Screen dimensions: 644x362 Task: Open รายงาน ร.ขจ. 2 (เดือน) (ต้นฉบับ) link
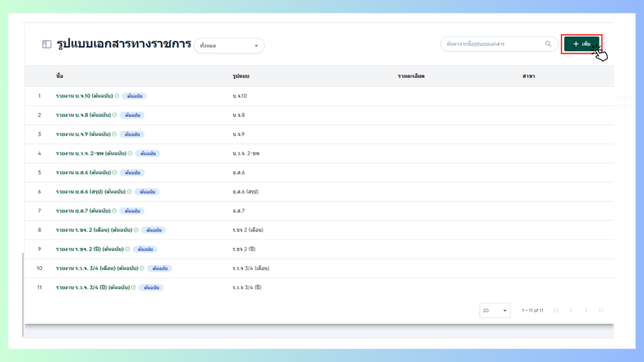94,230
